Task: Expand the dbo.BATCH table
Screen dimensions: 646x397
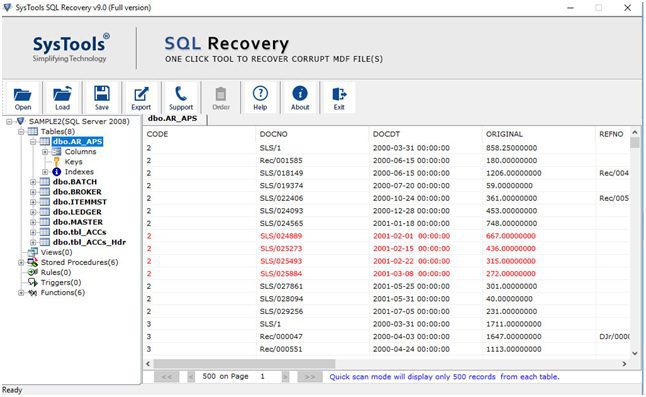Action: click(33, 182)
